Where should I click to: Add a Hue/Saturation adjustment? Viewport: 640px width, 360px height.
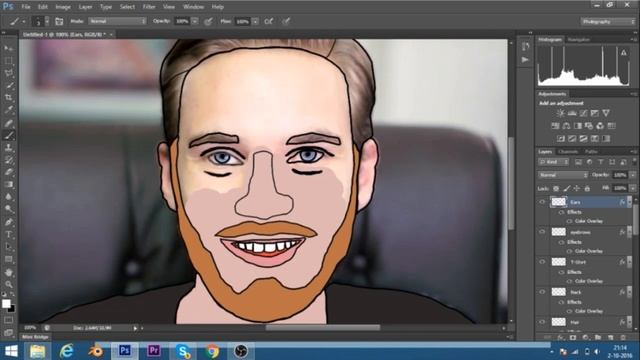tap(555, 126)
